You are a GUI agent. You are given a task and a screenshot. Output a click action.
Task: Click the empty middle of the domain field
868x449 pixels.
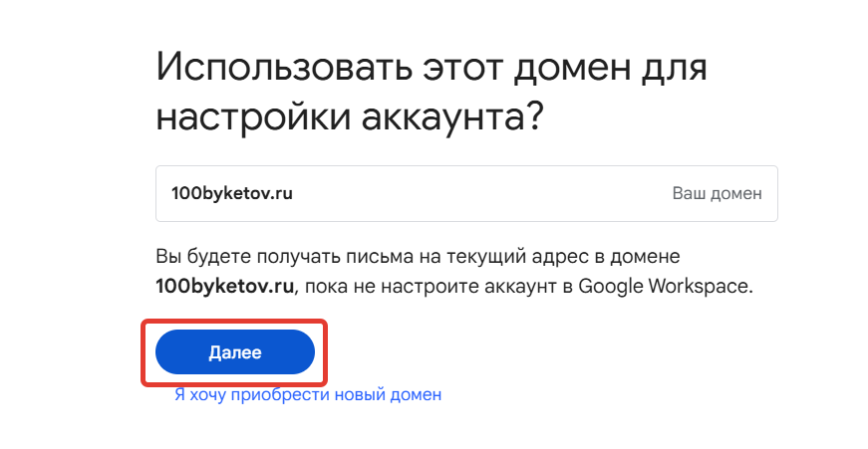coord(478,193)
